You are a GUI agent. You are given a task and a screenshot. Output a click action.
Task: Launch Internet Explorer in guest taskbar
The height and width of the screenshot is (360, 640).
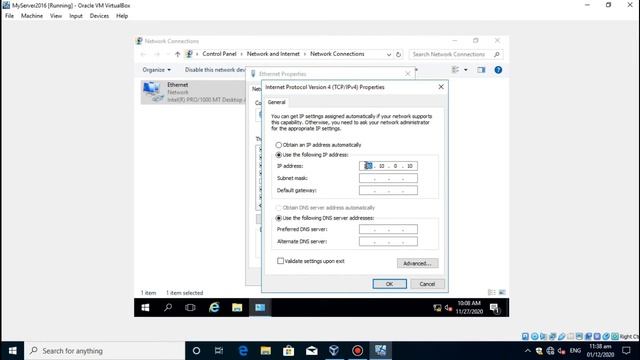point(214,307)
